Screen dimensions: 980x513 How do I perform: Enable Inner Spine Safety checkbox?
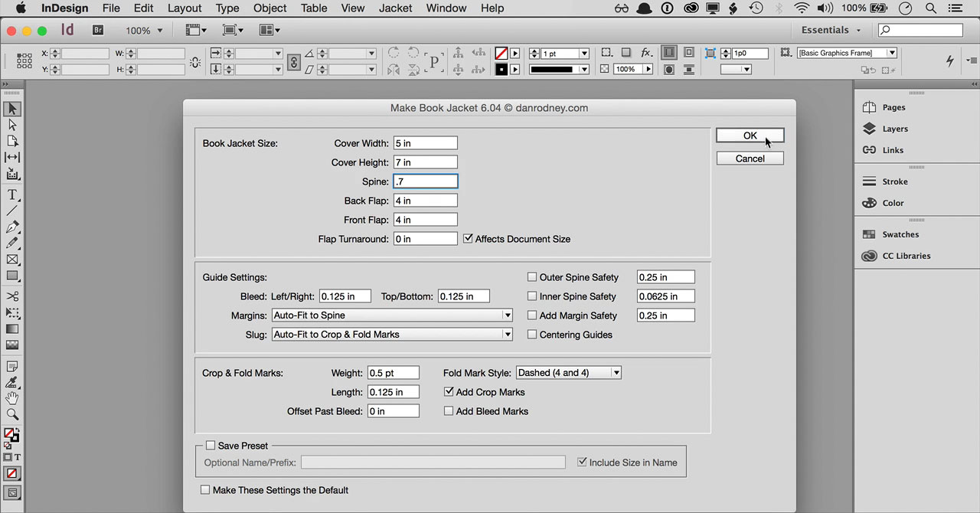[532, 296]
